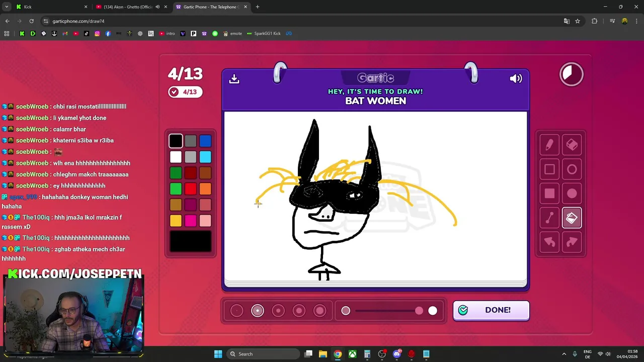Image resolution: width=644 pixels, height=362 pixels.
Task: Open the TikTok bookmark icon
Action: click(x=87, y=34)
